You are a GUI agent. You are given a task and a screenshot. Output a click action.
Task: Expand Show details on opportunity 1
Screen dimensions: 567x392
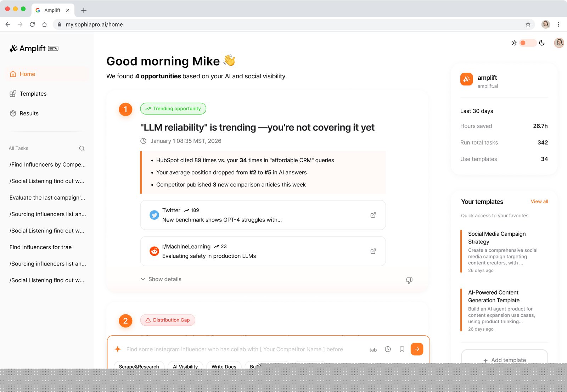click(161, 279)
